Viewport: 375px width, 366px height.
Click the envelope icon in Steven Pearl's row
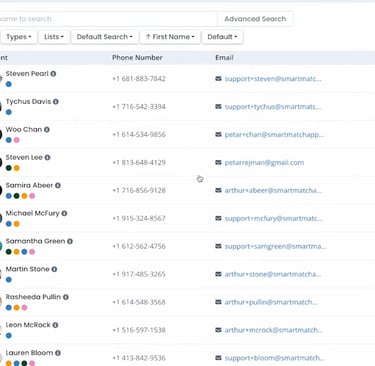point(218,79)
